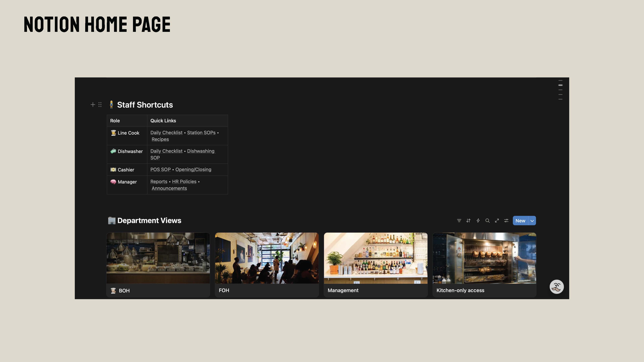Open database in full page via expand icon
This screenshot has height=362, width=644.
click(497, 221)
